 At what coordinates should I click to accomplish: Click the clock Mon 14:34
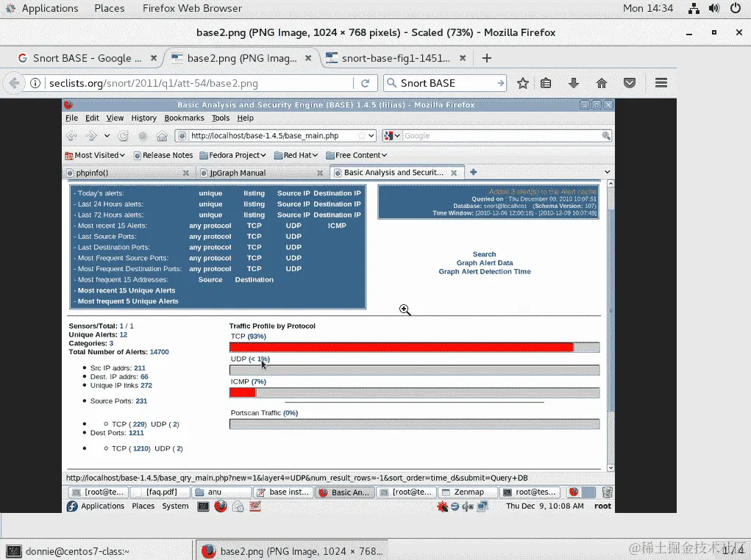click(647, 8)
